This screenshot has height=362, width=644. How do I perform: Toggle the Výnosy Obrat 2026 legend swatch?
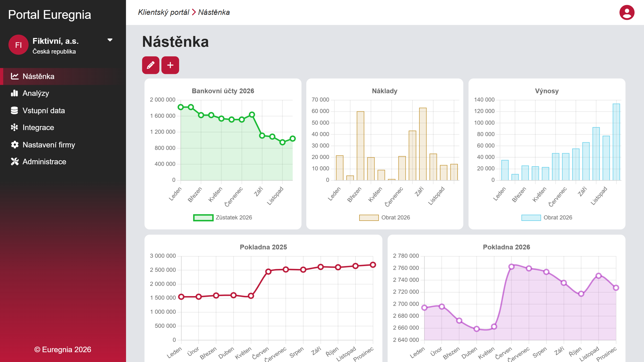click(x=531, y=218)
